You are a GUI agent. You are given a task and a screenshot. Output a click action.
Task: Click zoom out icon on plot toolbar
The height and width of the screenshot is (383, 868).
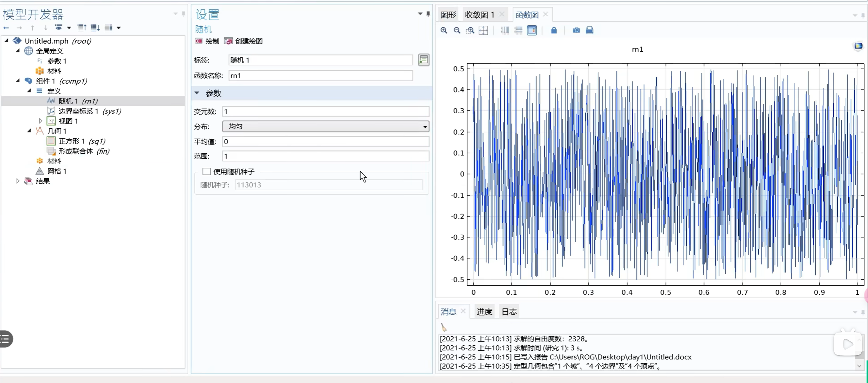point(457,30)
